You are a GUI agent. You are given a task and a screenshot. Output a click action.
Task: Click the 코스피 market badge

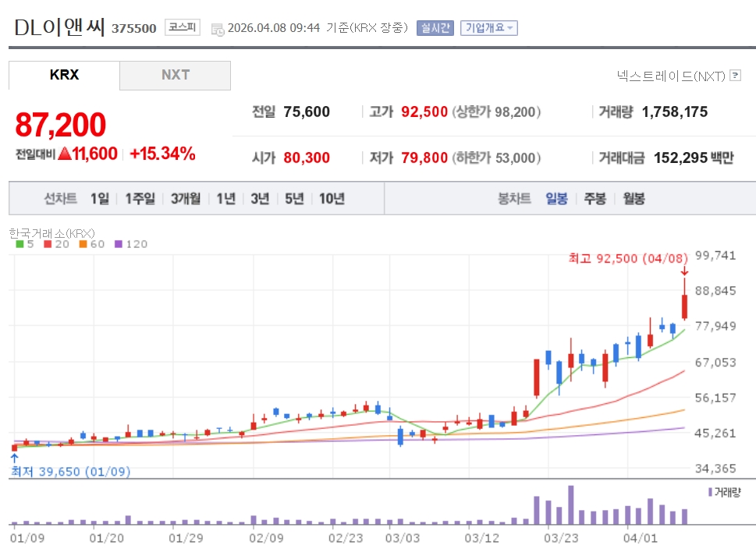tap(183, 27)
